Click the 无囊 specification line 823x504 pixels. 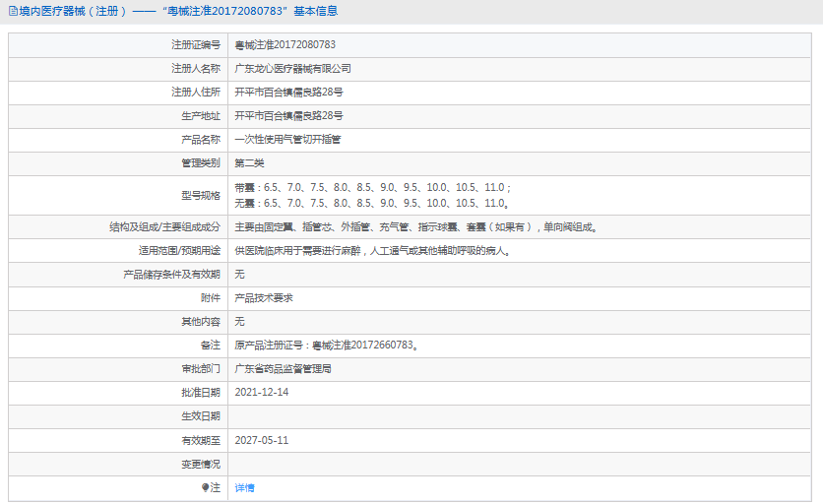(x=372, y=203)
